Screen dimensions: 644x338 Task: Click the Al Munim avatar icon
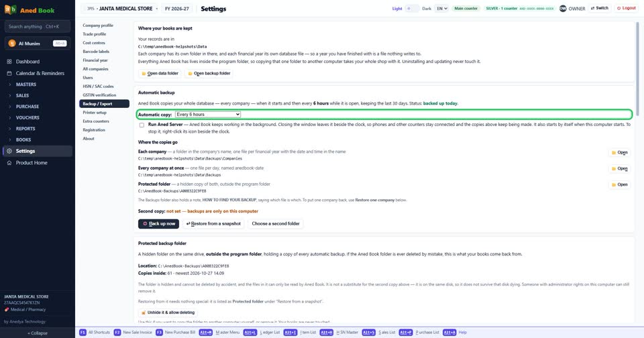[12, 43]
